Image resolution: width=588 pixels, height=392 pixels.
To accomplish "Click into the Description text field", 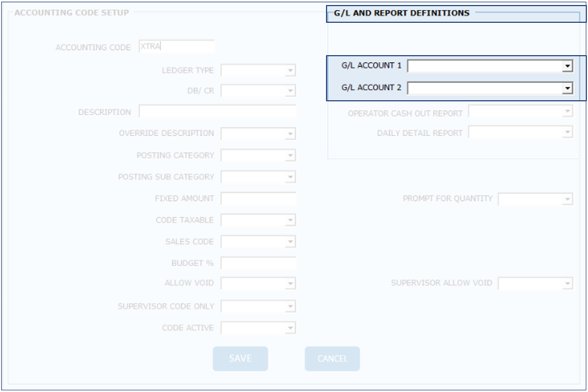I will (x=218, y=112).
